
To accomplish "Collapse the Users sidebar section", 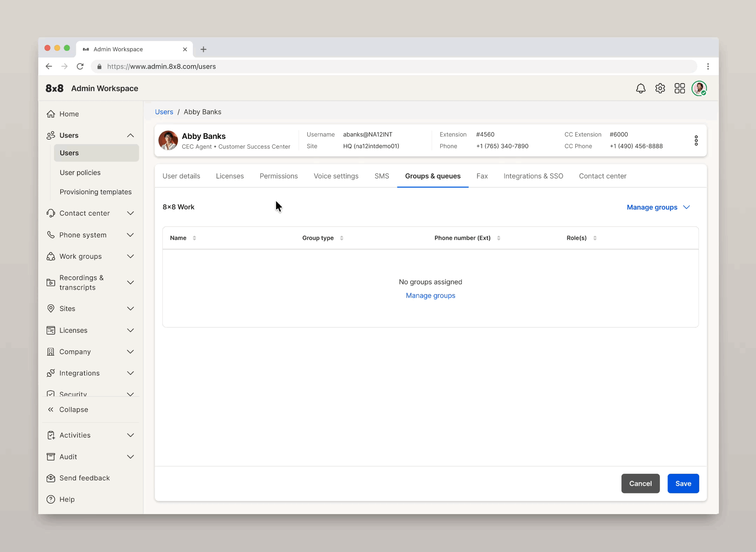I will tap(130, 135).
